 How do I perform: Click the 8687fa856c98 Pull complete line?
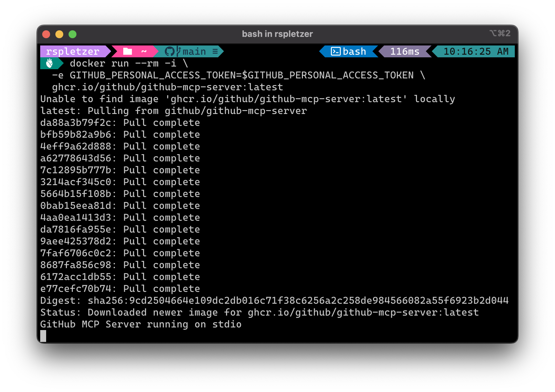click(x=120, y=265)
